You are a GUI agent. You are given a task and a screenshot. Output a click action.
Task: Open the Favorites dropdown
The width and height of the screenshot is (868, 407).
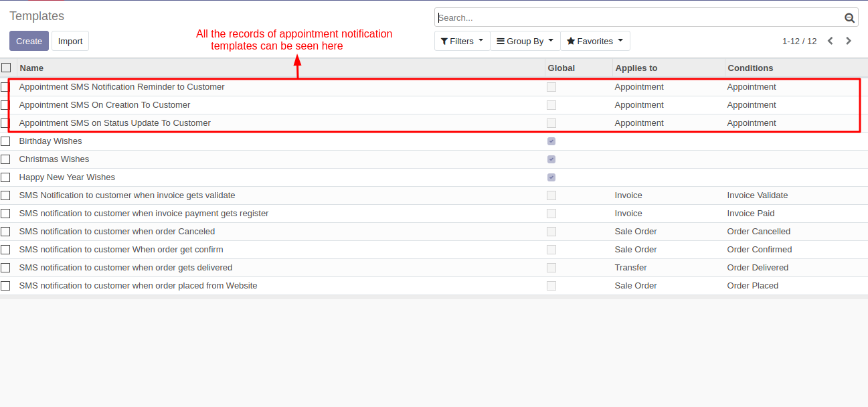click(594, 42)
